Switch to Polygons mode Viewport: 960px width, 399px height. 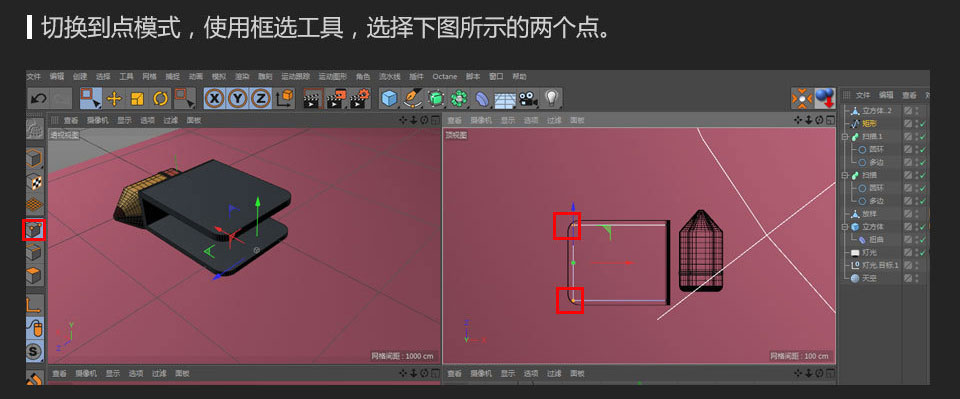35,275
